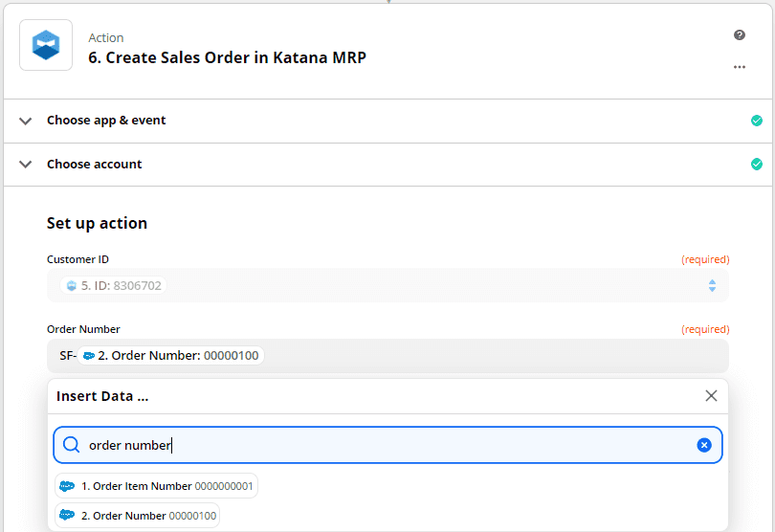Click the Insert Data search box
This screenshot has height=532, width=775.
(x=387, y=445)
